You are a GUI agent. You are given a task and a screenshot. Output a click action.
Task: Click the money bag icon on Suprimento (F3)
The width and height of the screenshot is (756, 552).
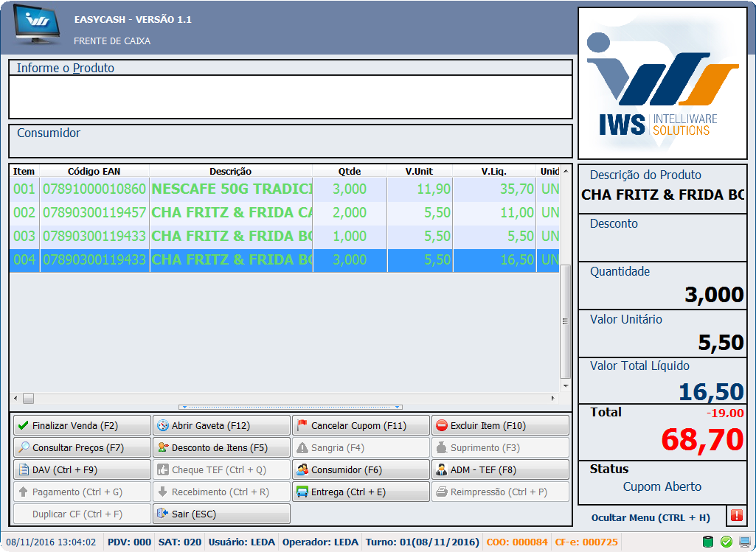click(441, 447)
